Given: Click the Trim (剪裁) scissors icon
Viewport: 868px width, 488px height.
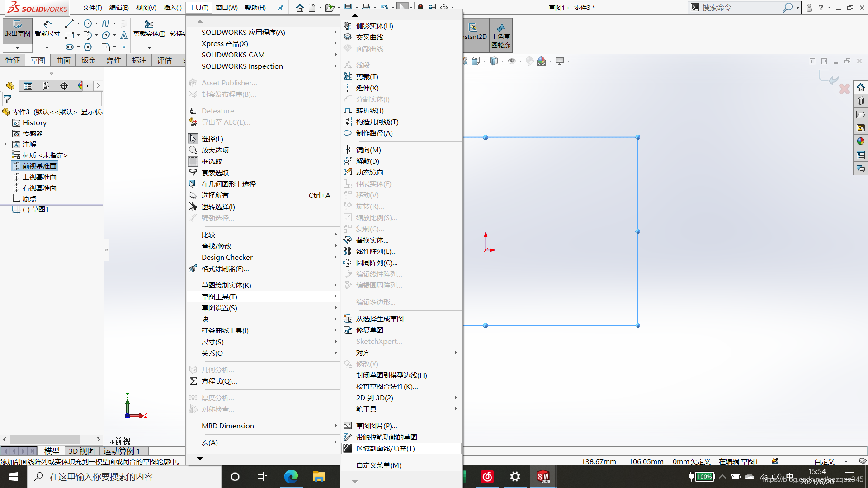Looking at the screenshot, I should click(348, 77).
